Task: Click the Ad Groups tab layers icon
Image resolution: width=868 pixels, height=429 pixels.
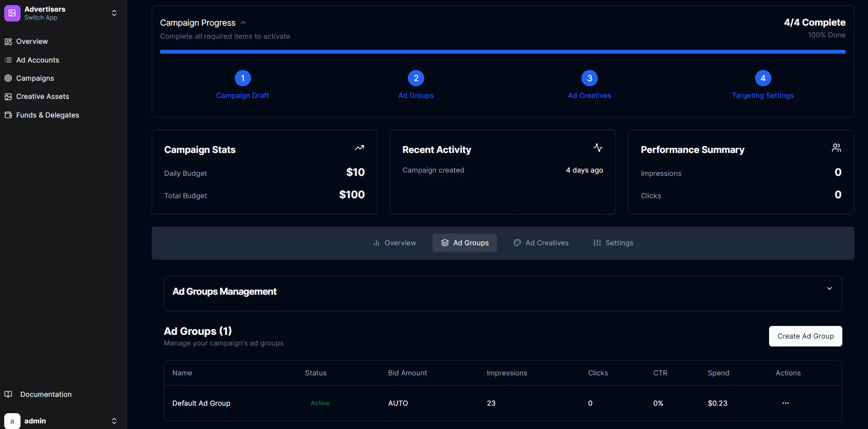Action: point(445,243)
